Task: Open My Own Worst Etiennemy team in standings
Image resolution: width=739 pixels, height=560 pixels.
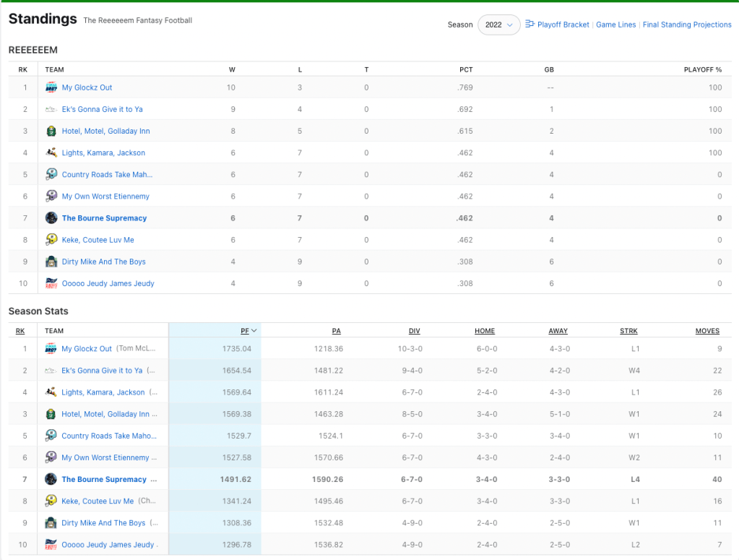Action: [105, 197]
